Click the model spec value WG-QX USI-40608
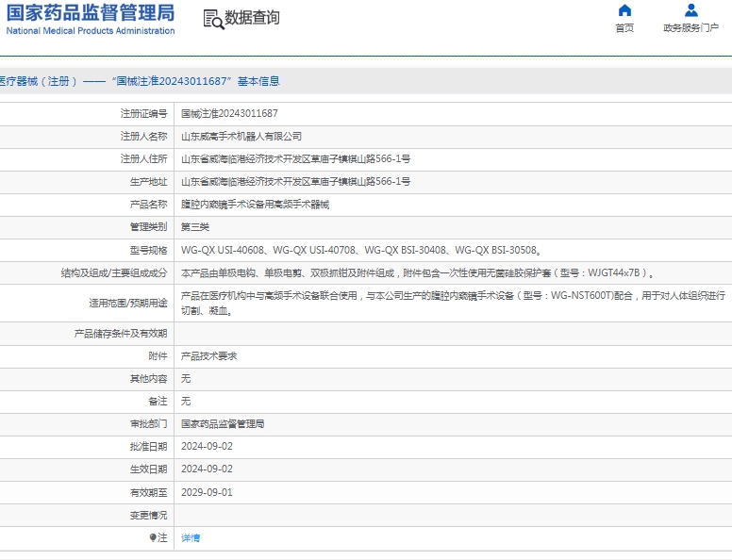 (223, 250)
